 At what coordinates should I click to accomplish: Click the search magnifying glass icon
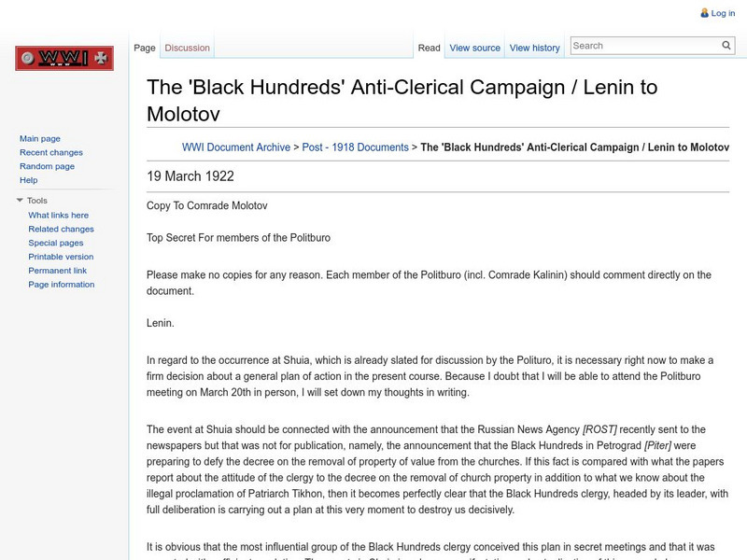coord(726,44)
